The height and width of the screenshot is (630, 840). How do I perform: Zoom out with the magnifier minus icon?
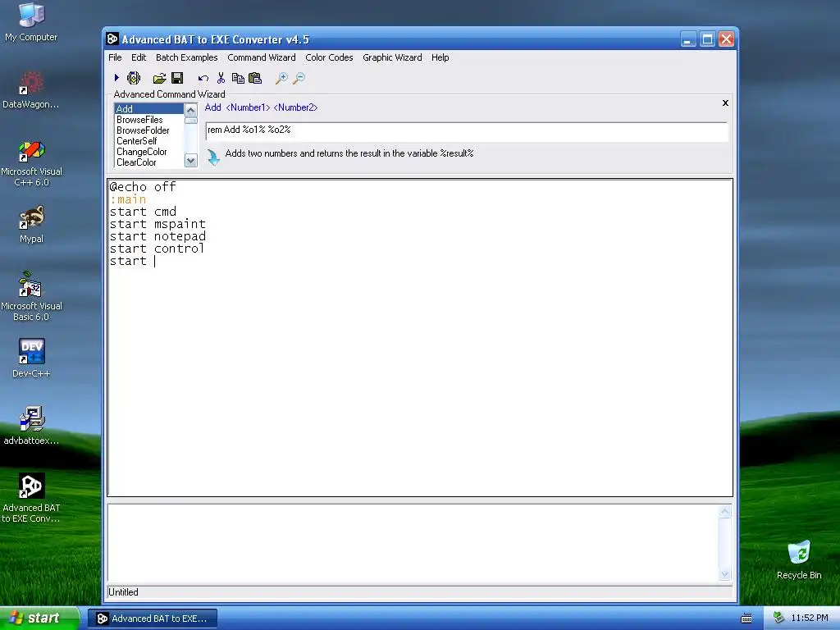(299, 78)
